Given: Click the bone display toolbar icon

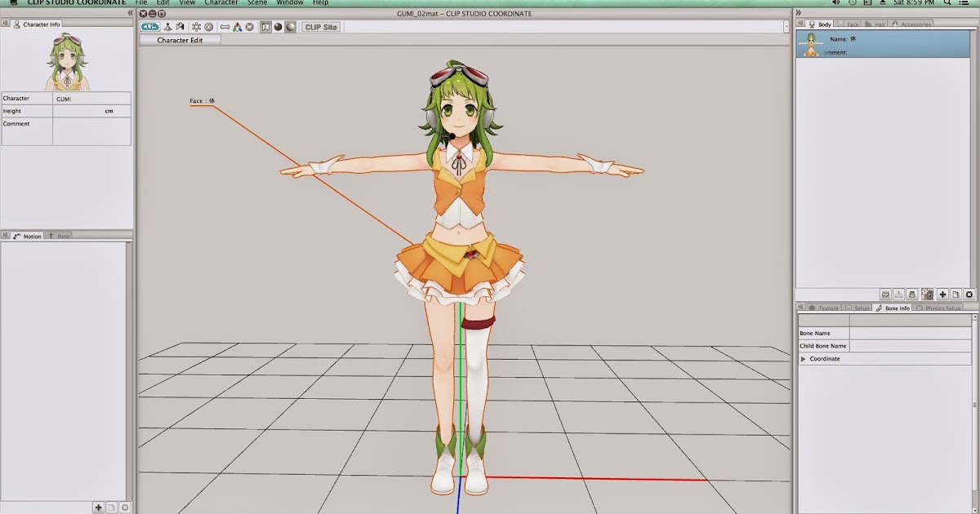Looking at the screenshot, I should coord(225,27).
